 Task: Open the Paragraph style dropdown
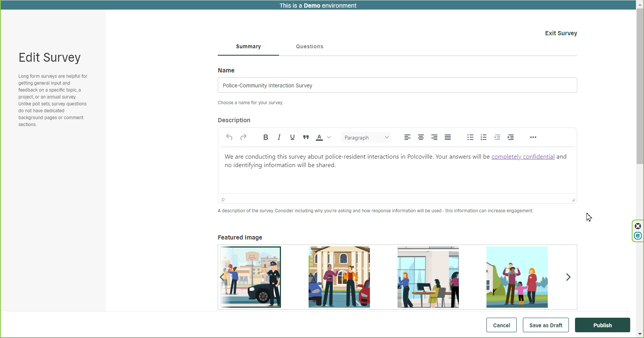click(366, 138)
